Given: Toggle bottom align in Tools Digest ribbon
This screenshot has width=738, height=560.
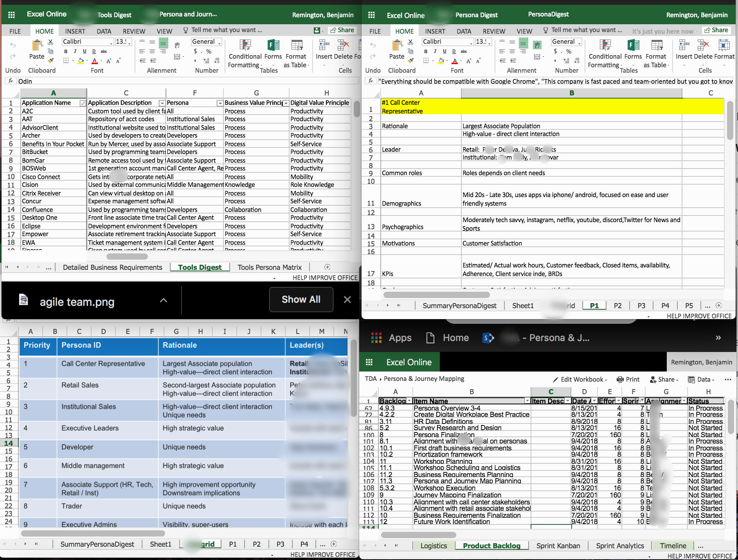Looking at the screenshot, I should click(164, 42).
